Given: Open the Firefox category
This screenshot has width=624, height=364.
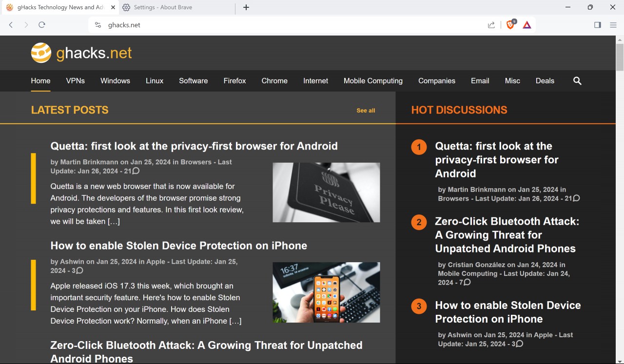Looking at the screenshot, I should pos(234,81).
